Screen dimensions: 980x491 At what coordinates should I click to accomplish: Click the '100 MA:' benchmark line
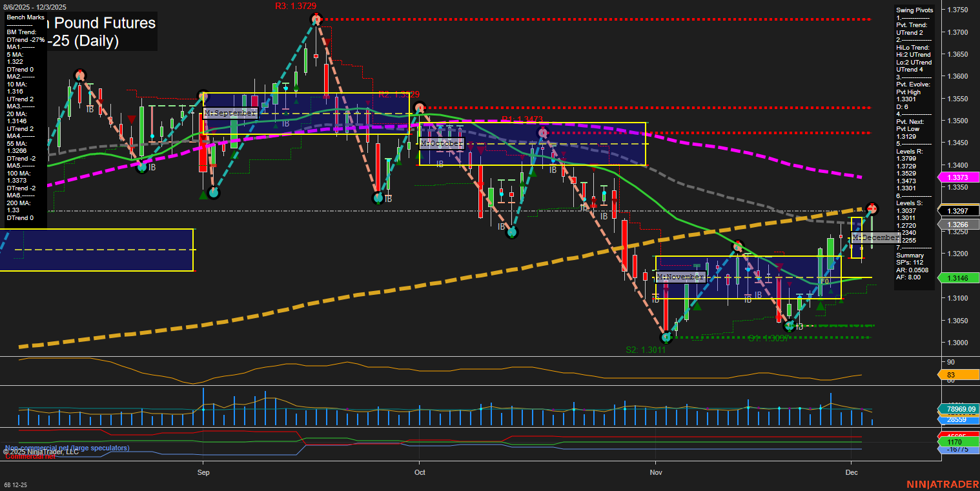(18, 174)
